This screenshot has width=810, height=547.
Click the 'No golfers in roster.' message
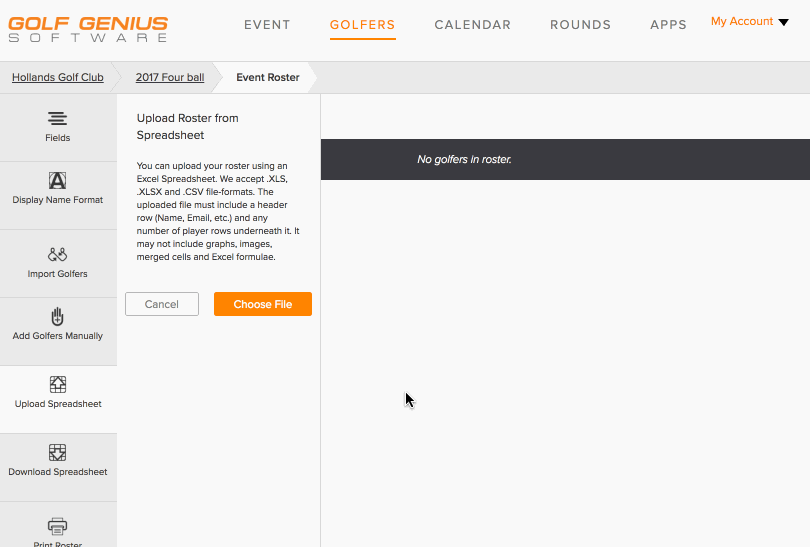(x=464, y=160)
